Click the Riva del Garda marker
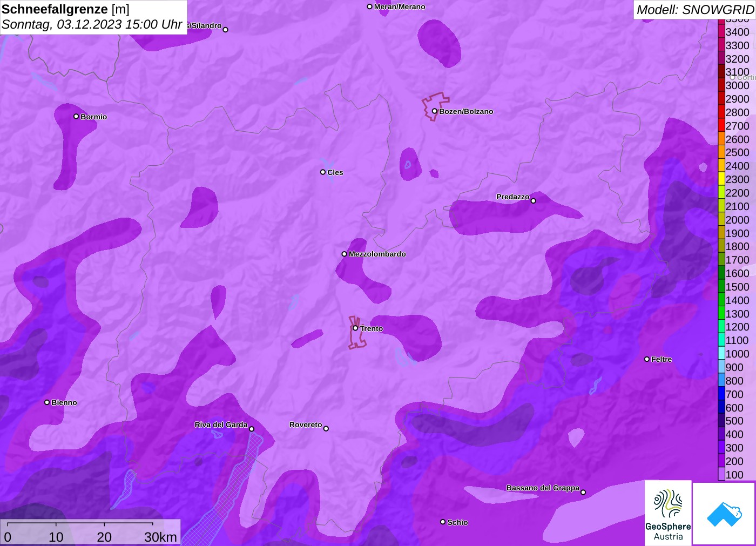 coord(252,429)
